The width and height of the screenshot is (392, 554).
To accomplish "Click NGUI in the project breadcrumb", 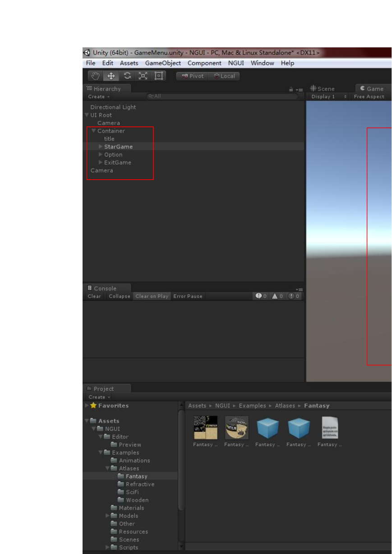I will click(222, 406).
